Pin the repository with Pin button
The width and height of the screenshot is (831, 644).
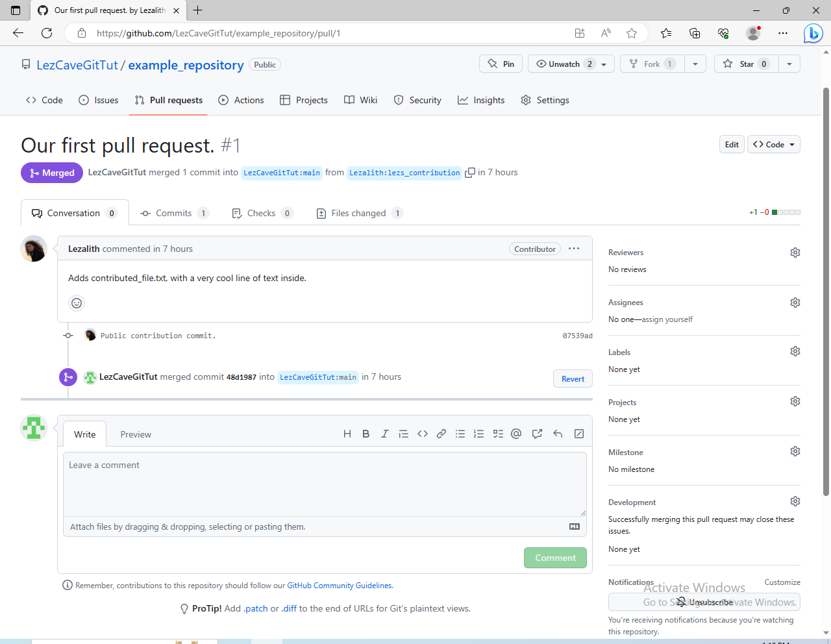point(501,64)
